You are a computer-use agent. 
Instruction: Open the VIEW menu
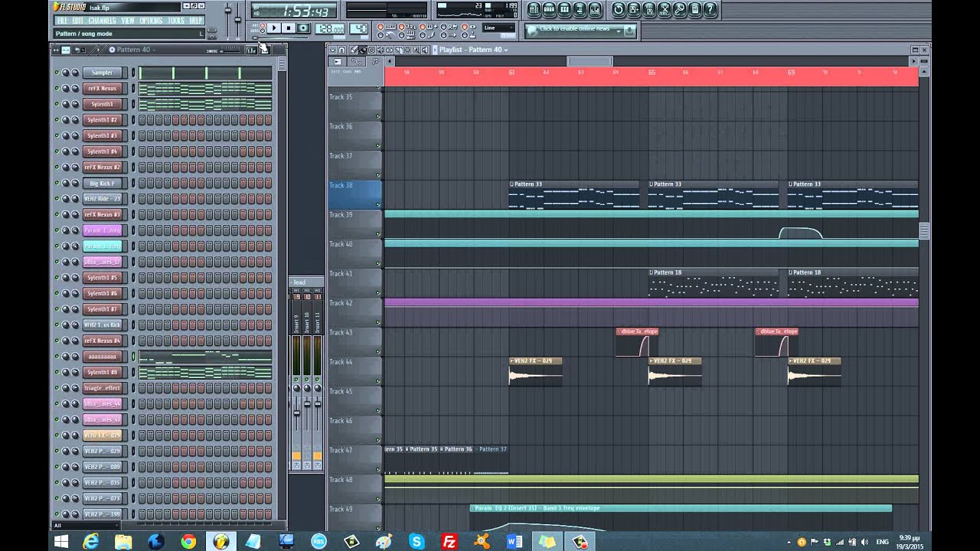(128, 21)
